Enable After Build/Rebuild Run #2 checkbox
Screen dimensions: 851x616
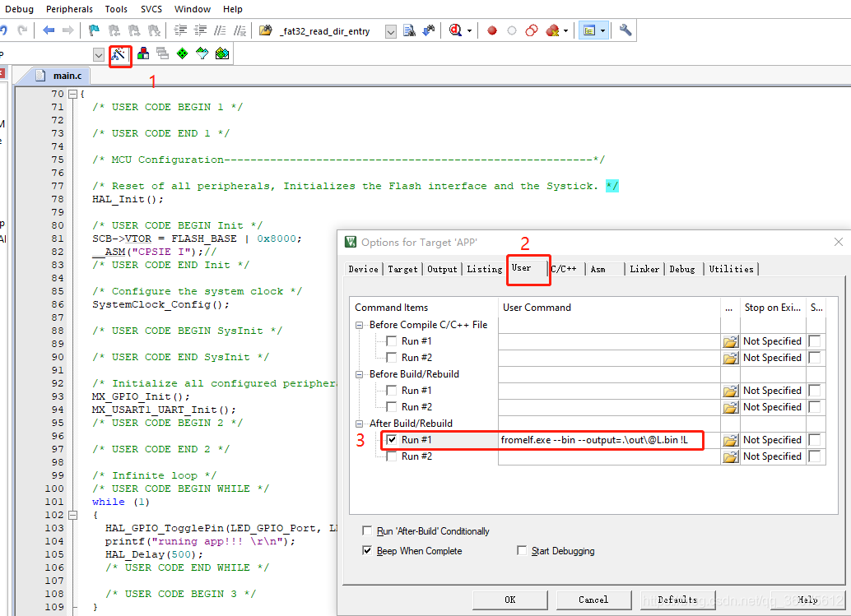tap(391, 456)
